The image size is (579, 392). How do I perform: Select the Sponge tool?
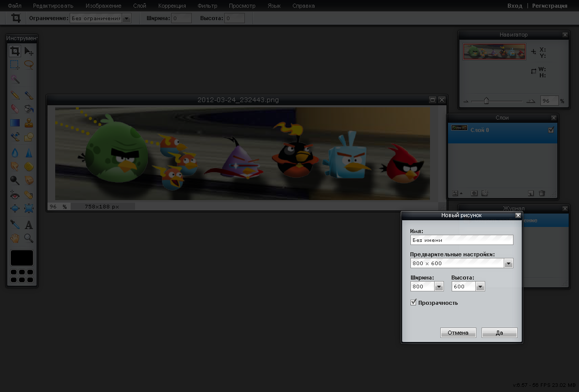pos(29,167)
